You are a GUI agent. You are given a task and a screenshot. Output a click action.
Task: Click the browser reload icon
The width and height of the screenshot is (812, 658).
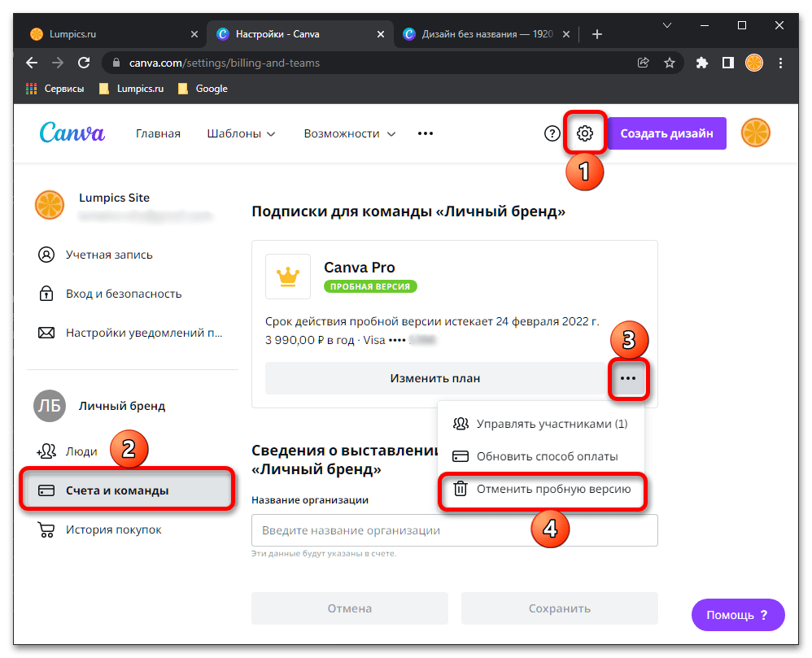click(83, 63)
